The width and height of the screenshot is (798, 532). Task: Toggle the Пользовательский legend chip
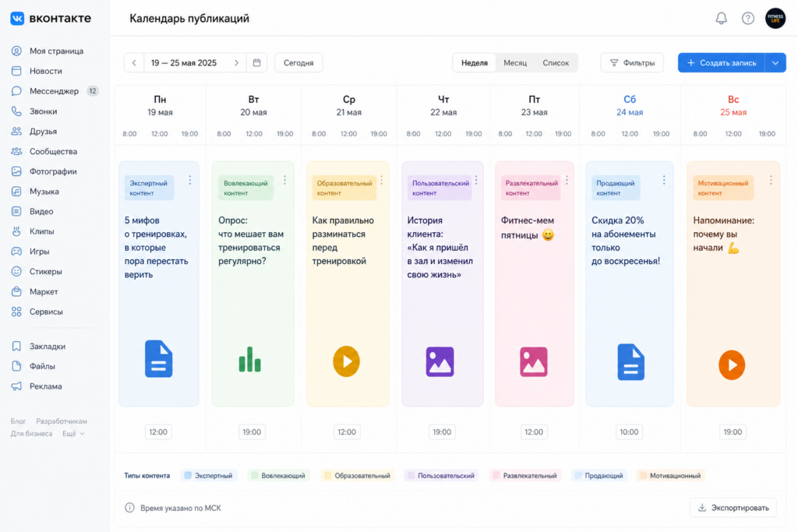[x=441, y=476]
